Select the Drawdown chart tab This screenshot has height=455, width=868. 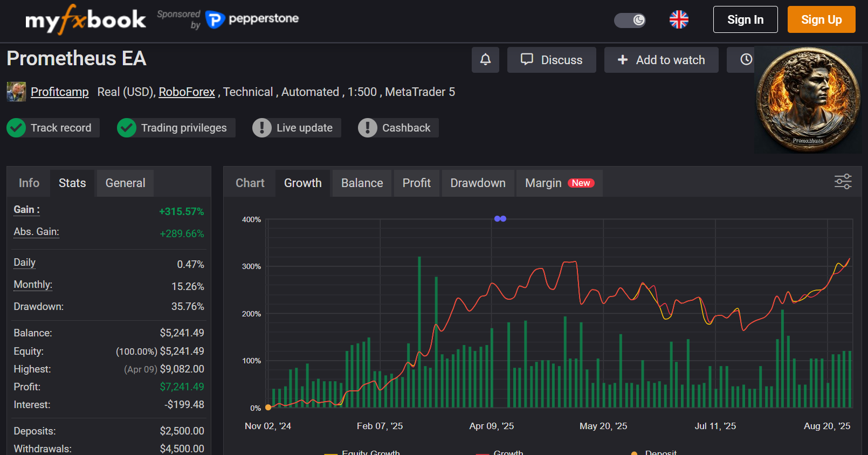[x=478, y=183]
